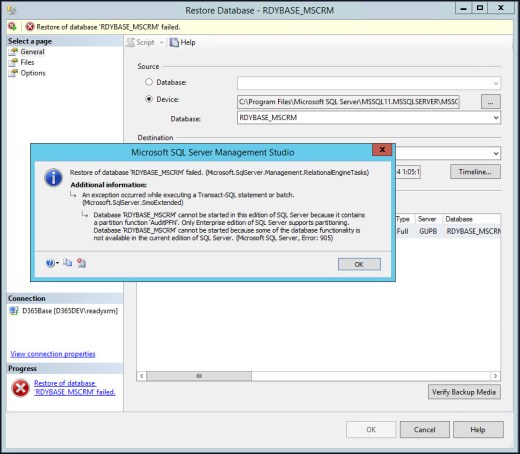The height and width of the screenshot is (454, 520).
Task: Click Verify Backup Media button
Action: (464, 392)
